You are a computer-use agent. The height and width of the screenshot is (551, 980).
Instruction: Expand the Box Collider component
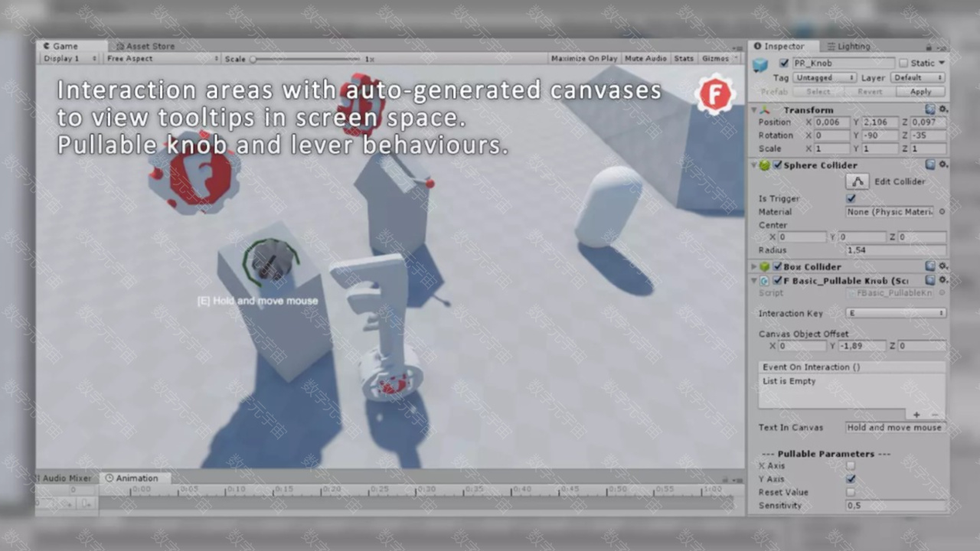coord(754,266)
